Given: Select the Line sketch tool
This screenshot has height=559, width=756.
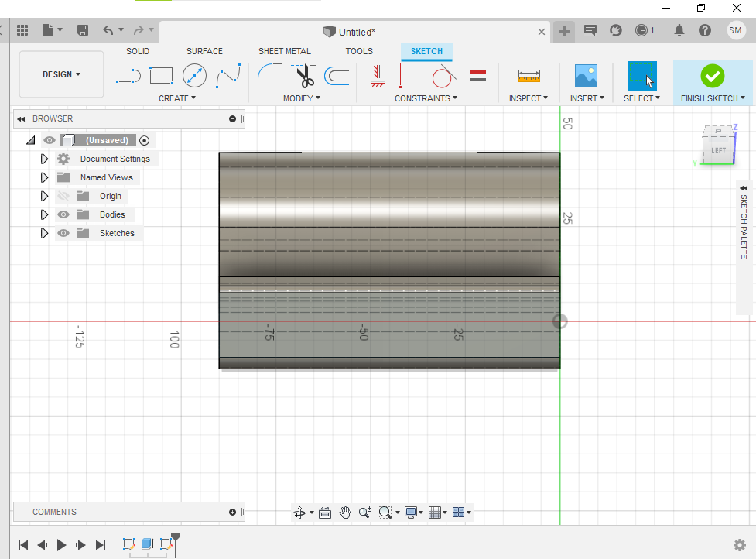Looking at the screenshot, I should (x=128, y=76).
